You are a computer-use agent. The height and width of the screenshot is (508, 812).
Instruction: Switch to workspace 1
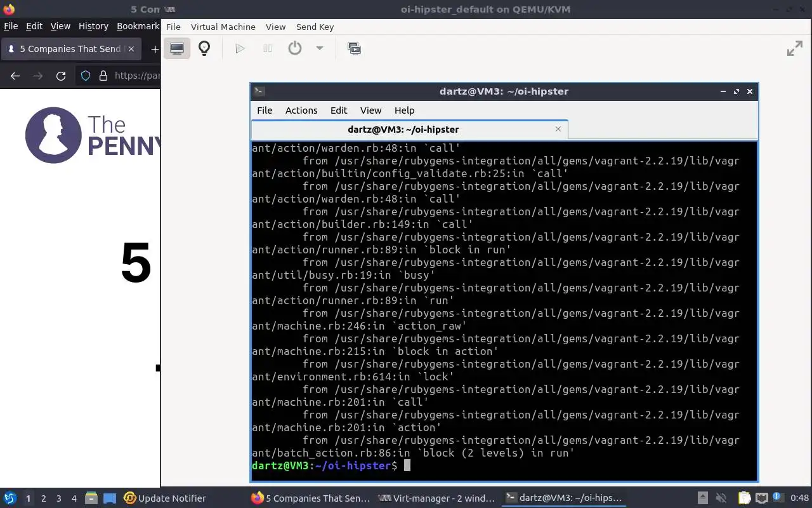[28, 498]
